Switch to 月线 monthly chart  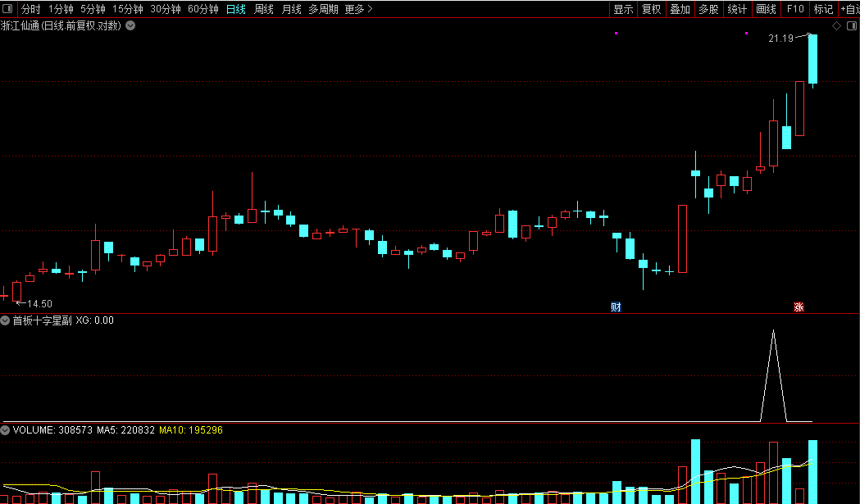tap(291, 9)
